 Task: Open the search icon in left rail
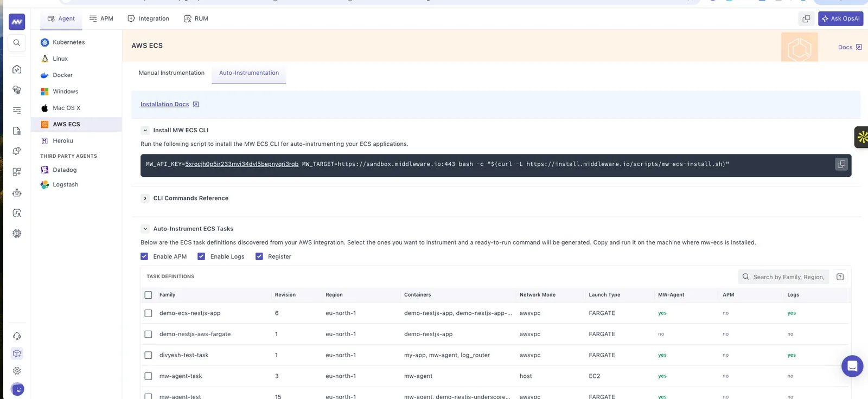17,43
